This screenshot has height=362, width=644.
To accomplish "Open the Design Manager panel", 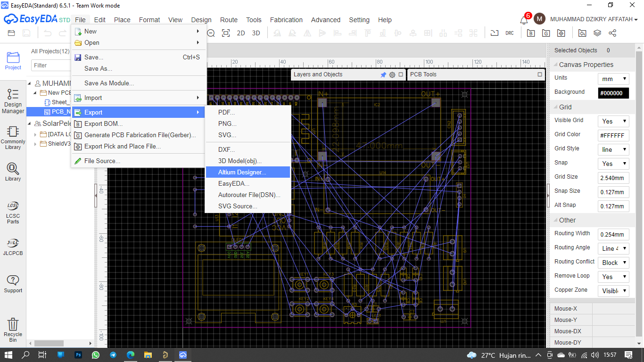I will tap(13, 101).
